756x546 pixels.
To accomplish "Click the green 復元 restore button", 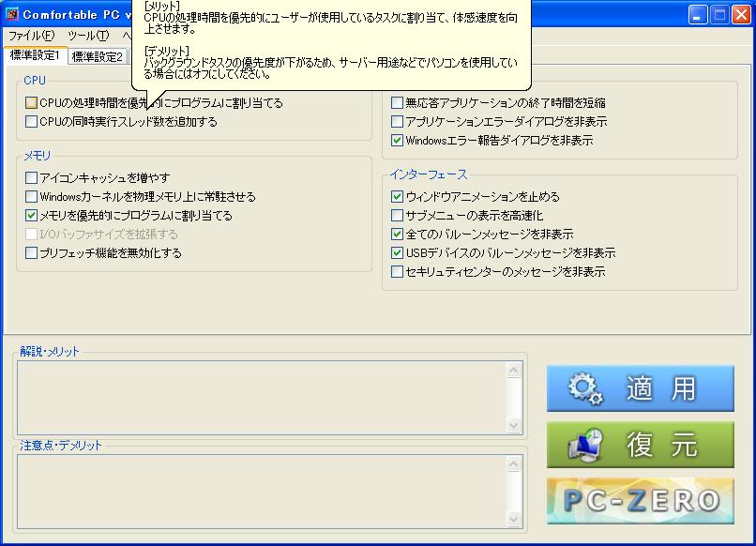I will 641,445.
